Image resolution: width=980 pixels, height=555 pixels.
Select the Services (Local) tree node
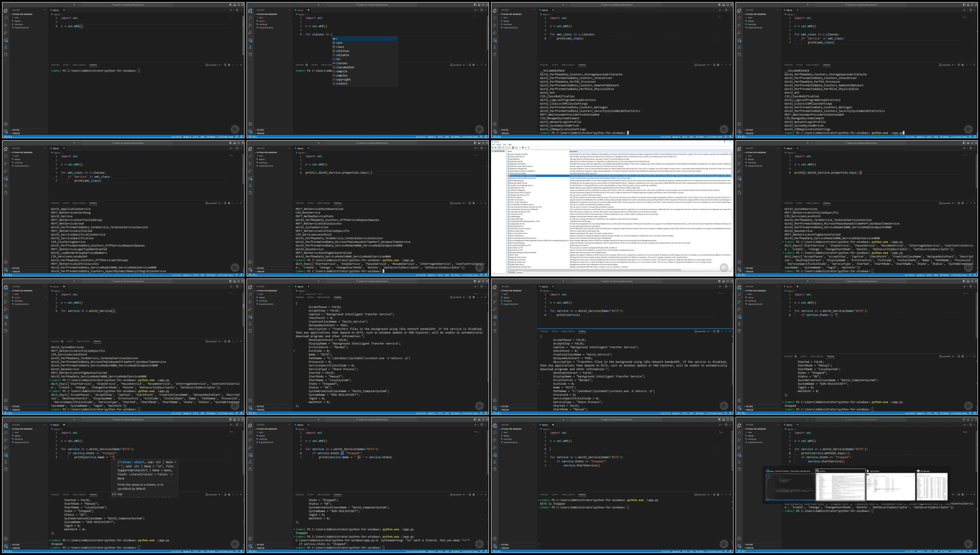pyautogui.click(x=499, y=151)
